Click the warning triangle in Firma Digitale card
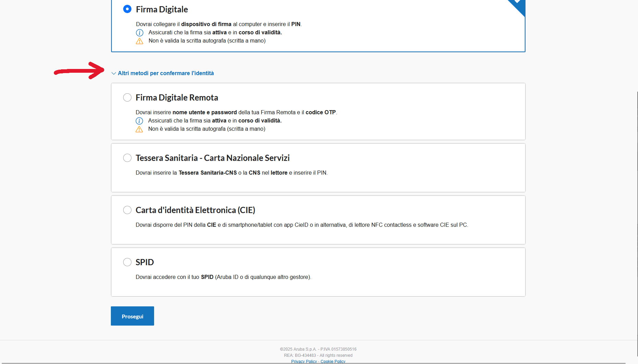The image size is (638, 364). tap(139, 41)
